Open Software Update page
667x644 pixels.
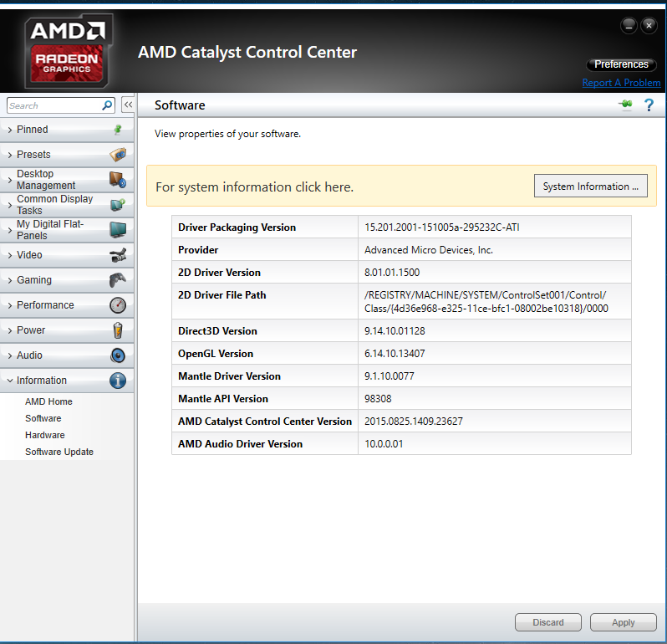(x=59, y=452)
